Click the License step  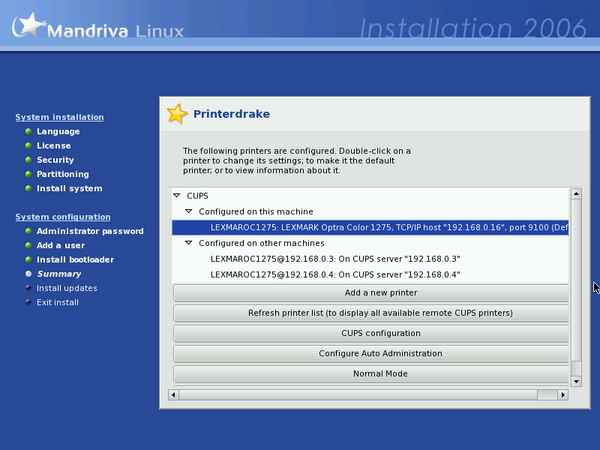(x=54, y=146)
